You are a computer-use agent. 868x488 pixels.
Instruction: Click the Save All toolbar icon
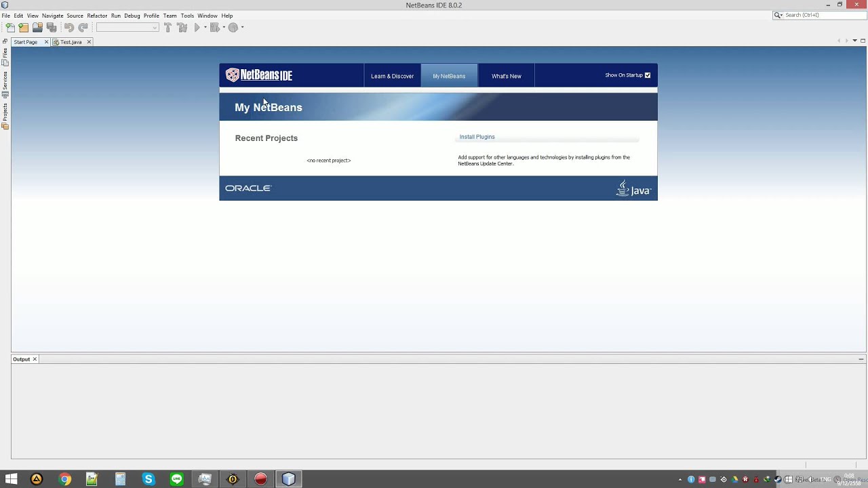click(x=52, y=28)
